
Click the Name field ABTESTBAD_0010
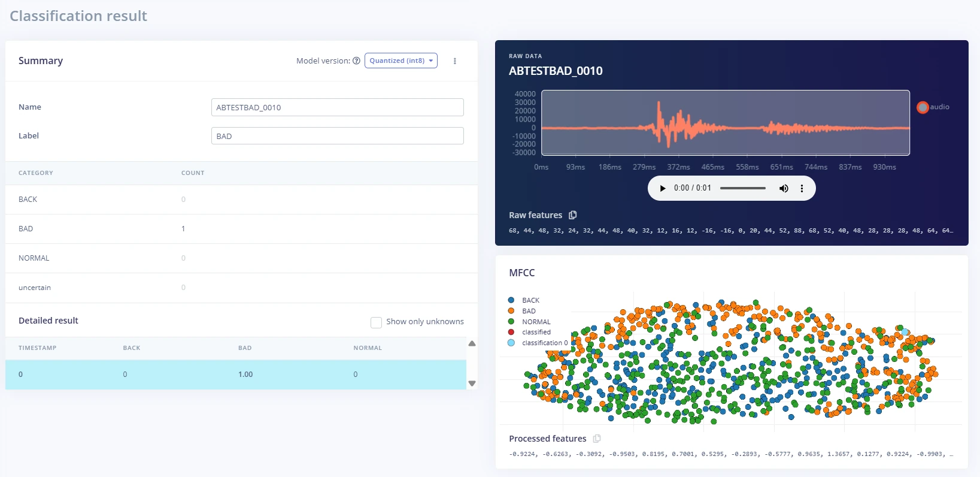pyautogui.click(x=338, y=107)
